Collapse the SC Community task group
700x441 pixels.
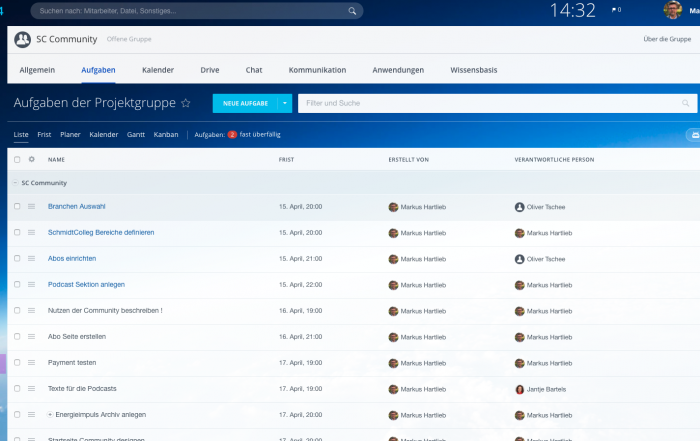pos(14,183)
